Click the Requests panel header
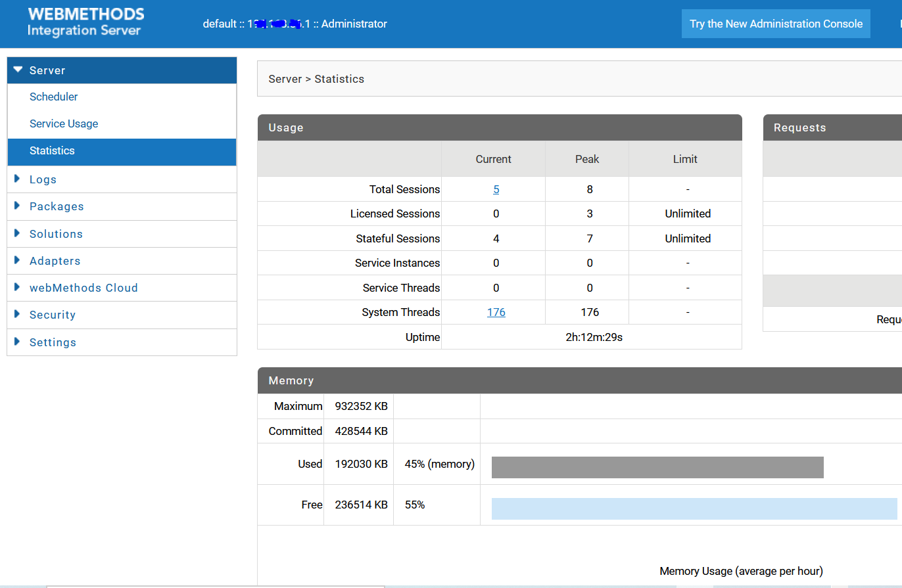The width and height of the screenshot is (902, 588). (799, 127)
